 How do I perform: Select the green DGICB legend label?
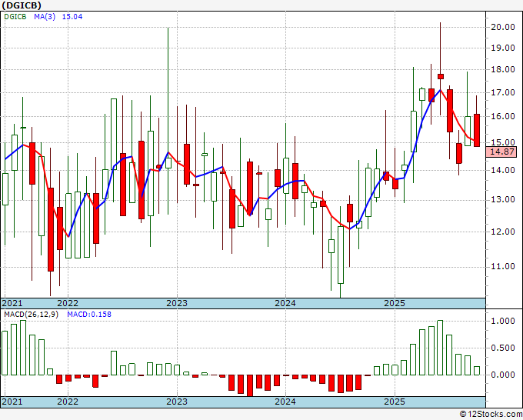(15, 16)
